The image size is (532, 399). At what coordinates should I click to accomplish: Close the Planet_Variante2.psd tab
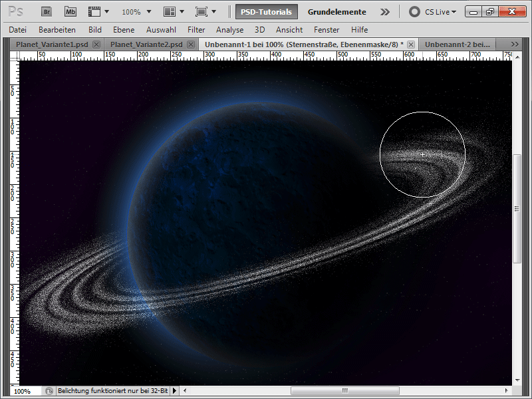click(191, 45)
